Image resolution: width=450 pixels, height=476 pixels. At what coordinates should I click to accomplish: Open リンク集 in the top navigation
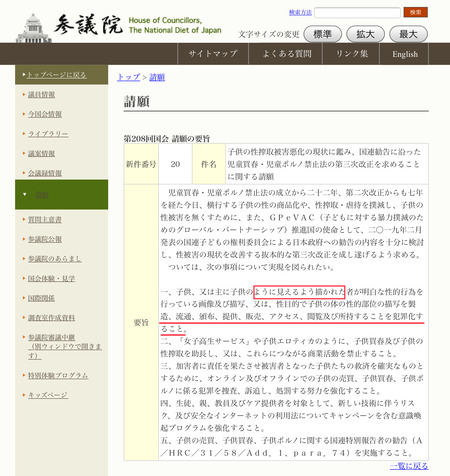(x=351, y=54)
